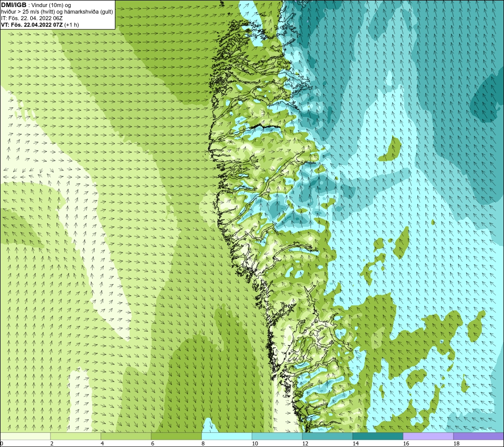Click the "DMI/IGB : Vindur (10m) og" title line

[x=36, y=5]
